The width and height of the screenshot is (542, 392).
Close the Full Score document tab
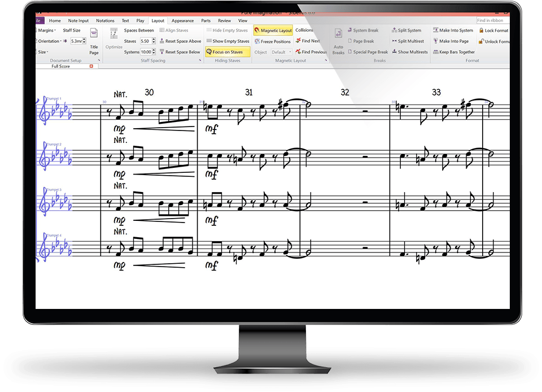click(91, 66)
